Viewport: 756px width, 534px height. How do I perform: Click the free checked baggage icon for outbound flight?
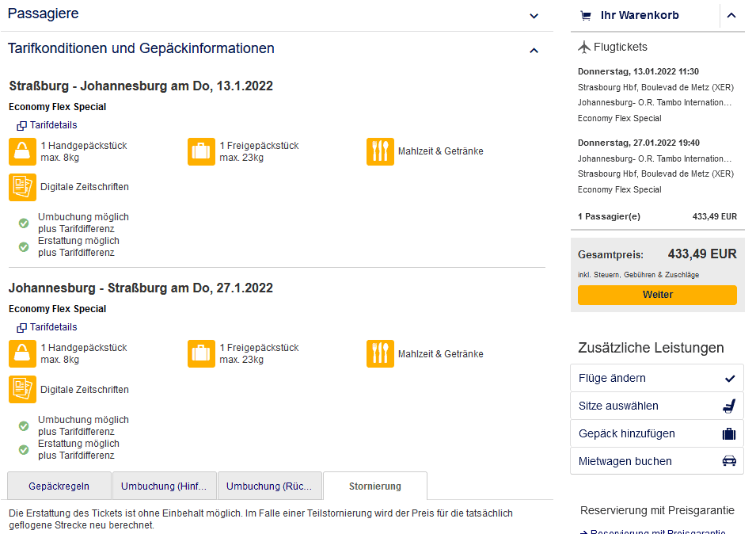[201, 151]
